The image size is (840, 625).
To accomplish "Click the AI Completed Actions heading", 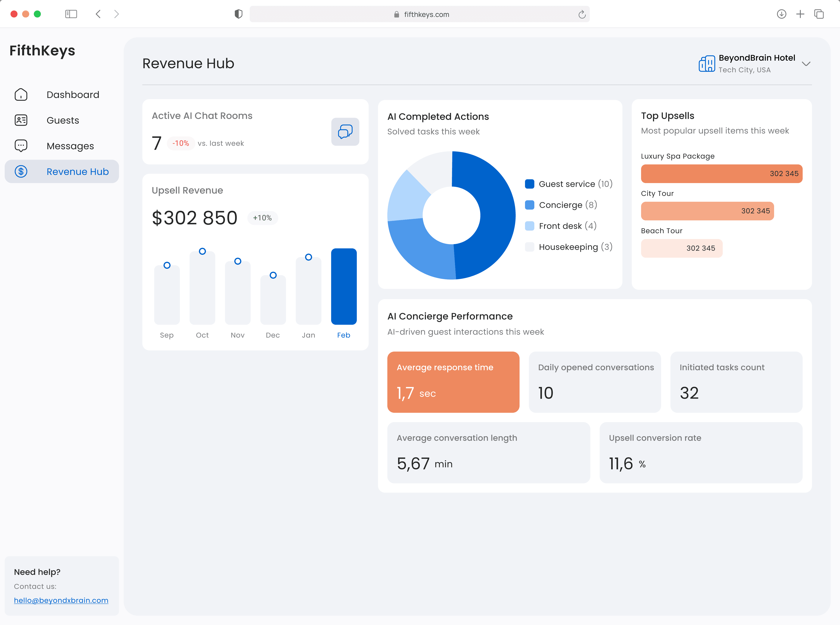I will 438,117.
